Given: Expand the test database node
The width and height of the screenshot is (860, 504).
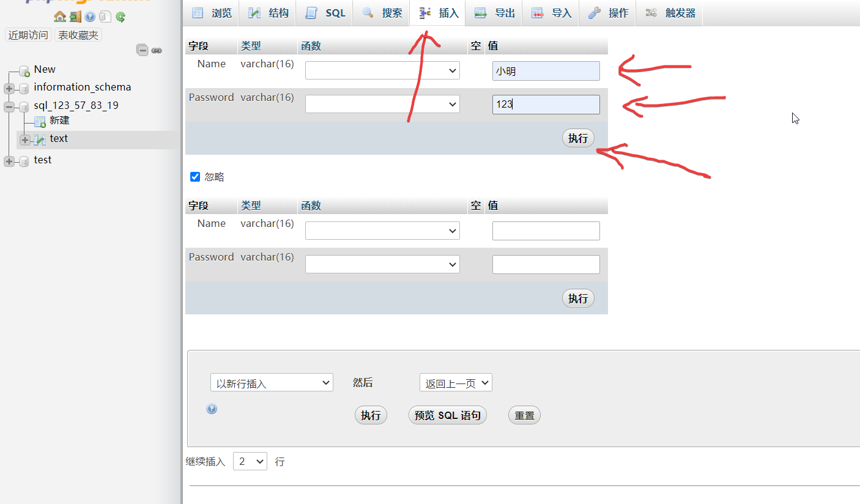Looking at the screenshot, I should coord(9,161).
